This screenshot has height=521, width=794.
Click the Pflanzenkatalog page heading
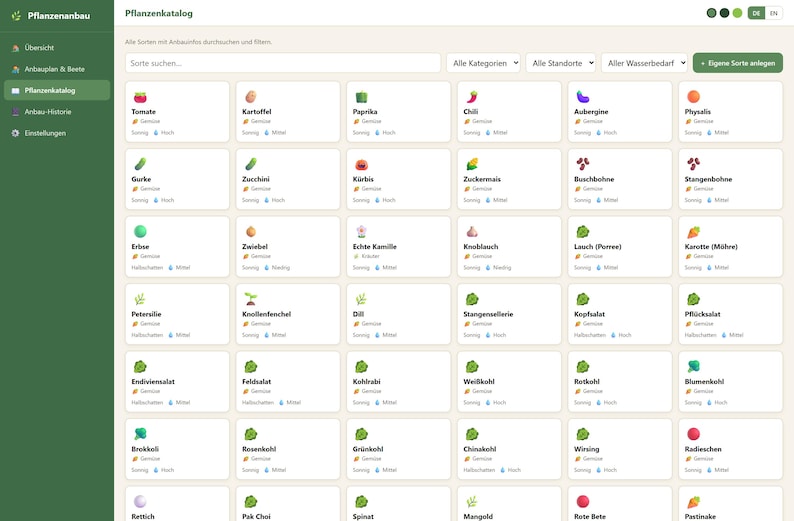coord(158,14)
